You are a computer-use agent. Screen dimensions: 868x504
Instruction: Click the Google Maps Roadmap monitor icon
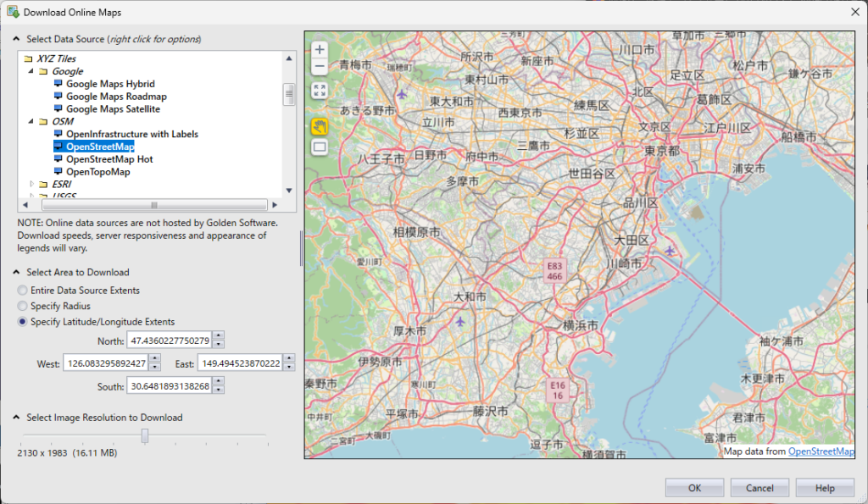pos(58,97)
